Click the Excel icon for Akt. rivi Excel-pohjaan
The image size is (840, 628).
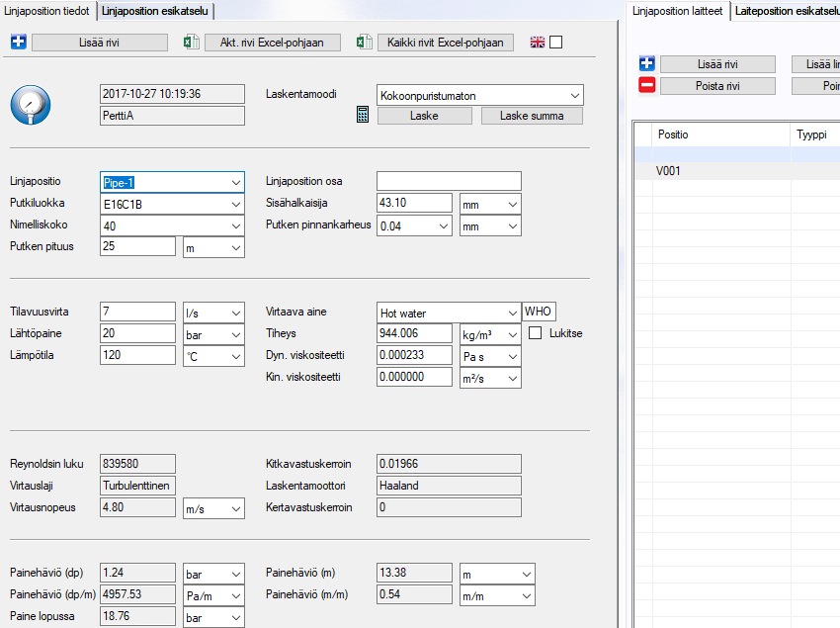pyautogui.click(x=192, y=43)
